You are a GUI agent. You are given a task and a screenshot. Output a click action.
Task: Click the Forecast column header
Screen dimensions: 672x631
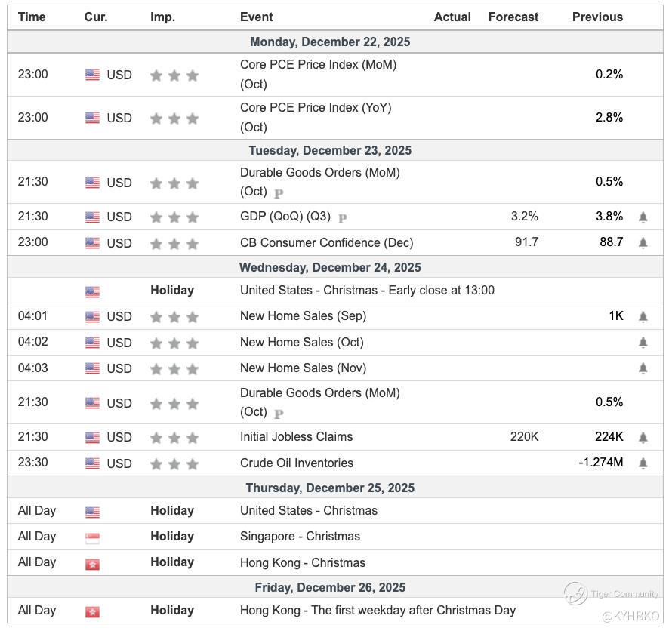click(x=513, y=17)
